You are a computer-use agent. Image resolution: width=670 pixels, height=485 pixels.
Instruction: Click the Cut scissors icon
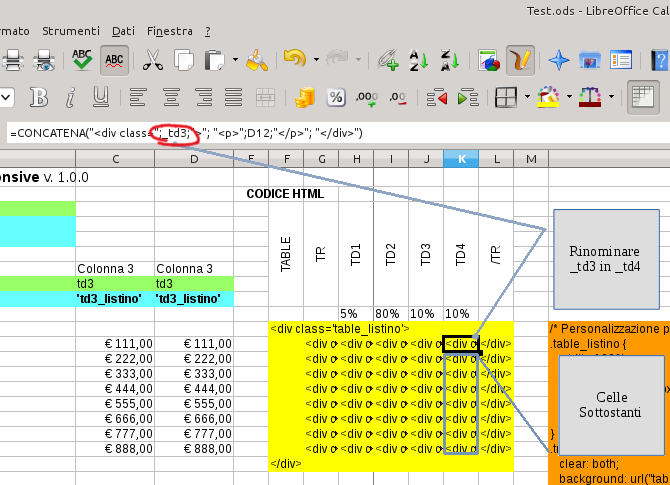click(x=153, y=60)
